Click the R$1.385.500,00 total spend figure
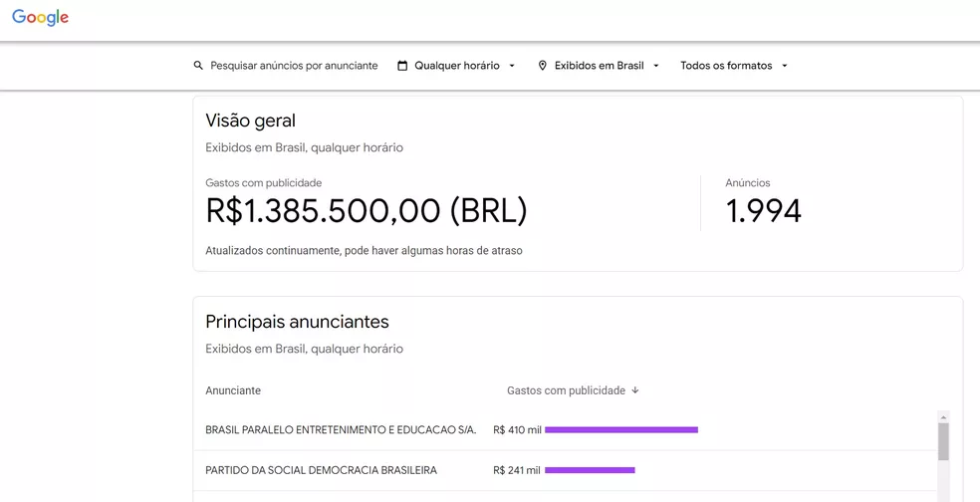 [x=366, y=210]
